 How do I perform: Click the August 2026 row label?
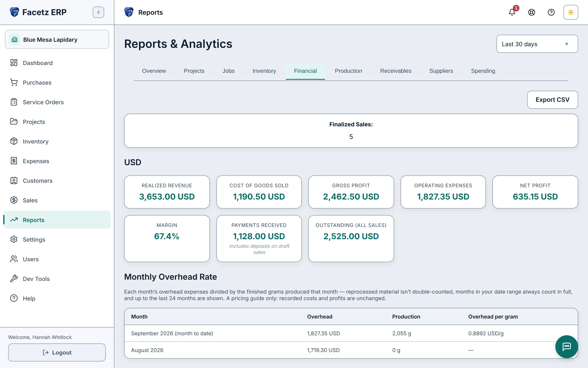[147, 350]
